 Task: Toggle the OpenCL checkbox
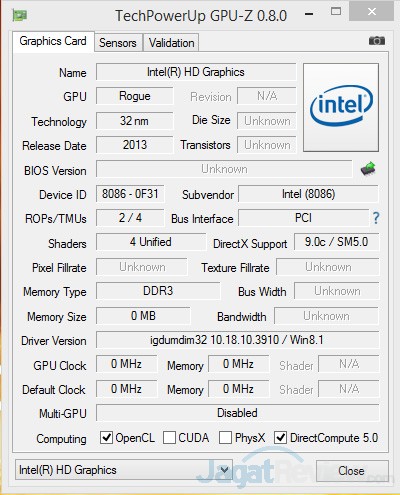[x=106, y=437]
